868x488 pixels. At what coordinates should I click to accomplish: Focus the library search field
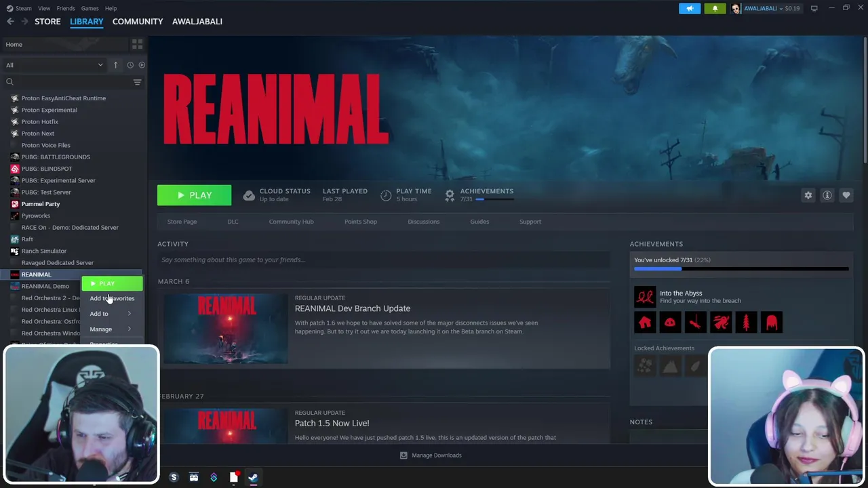[68, 82]
